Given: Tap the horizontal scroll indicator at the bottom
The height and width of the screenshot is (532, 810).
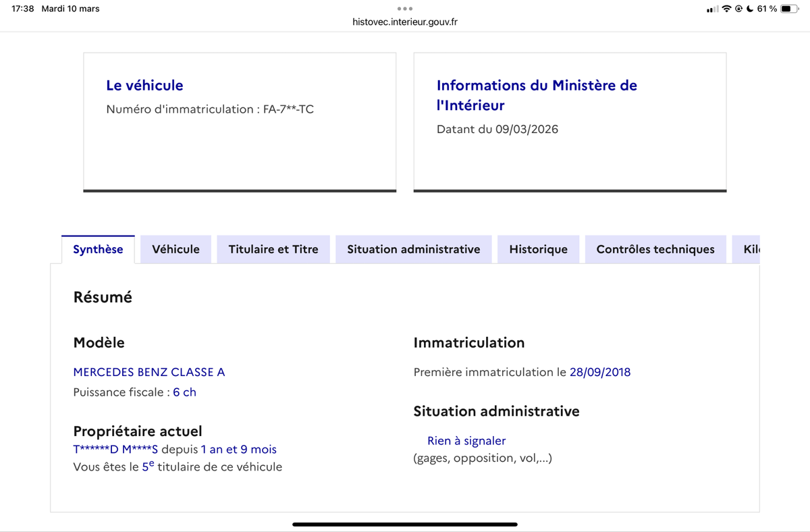Looking at the screenshot, I should point(404,523).
